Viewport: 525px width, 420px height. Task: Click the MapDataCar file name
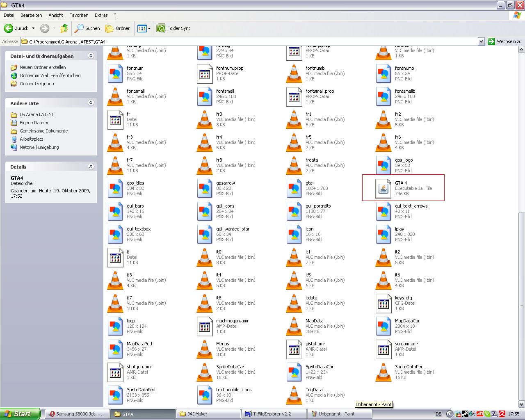point(407,321)
